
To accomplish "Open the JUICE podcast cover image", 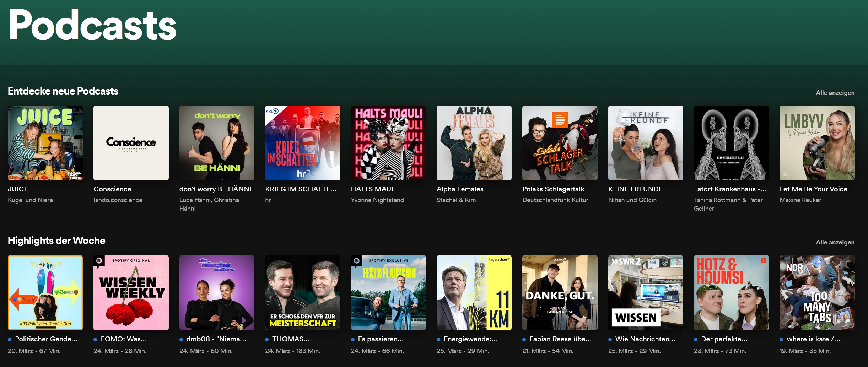I will (45, 143).
